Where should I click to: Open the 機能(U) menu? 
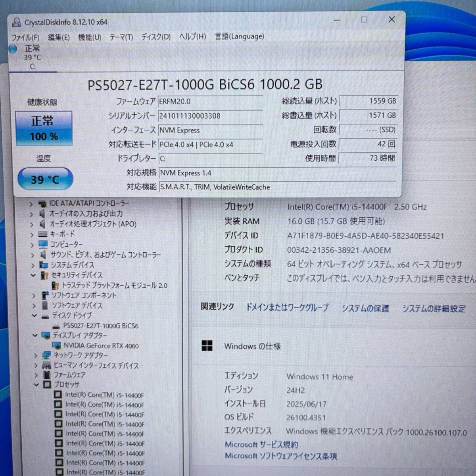click(x=90, y=37)
